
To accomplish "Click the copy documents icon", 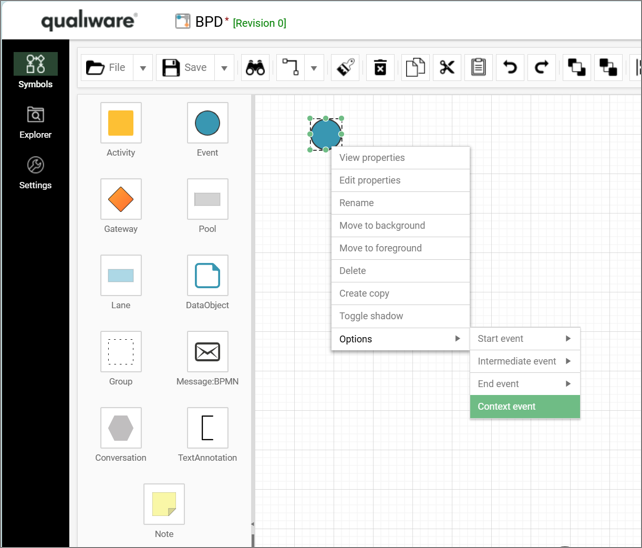I will point(415,67).
